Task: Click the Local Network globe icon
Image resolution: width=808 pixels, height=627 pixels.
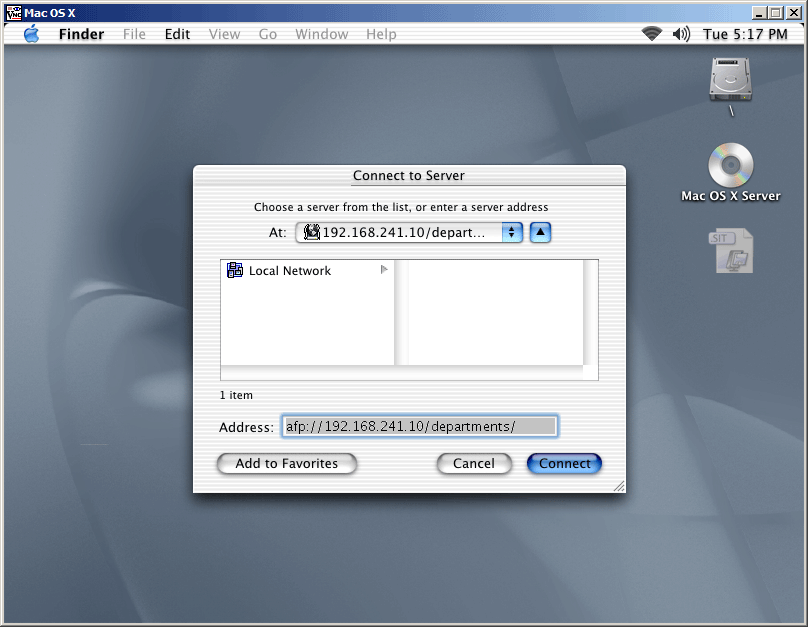Action: click(x=236, y=270)
